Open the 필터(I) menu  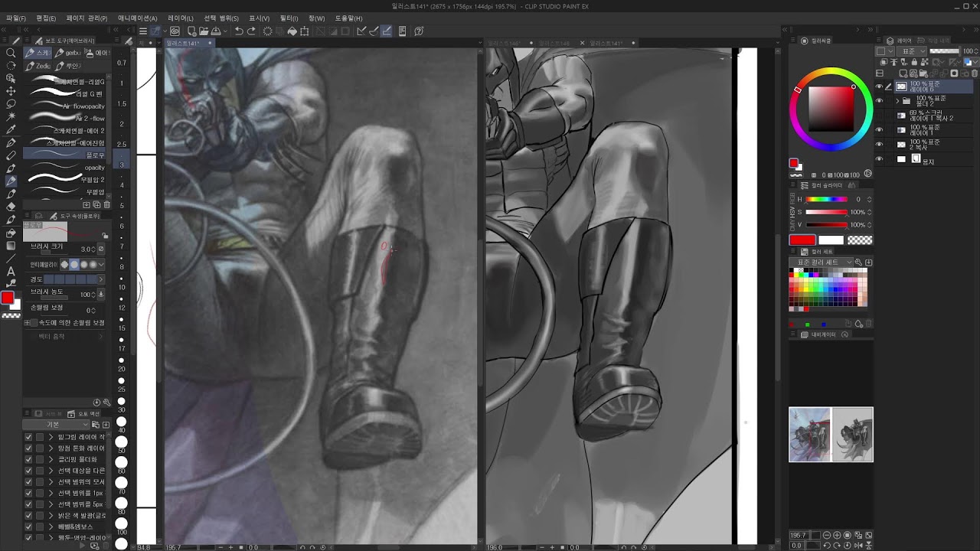(289, 18)
